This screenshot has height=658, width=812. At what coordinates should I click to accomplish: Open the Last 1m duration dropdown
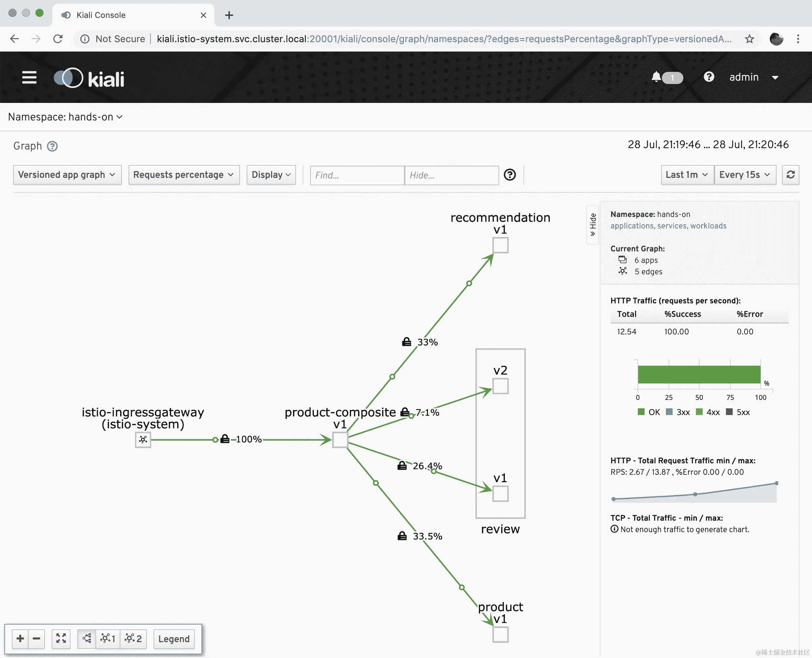[x=686, y=175]
